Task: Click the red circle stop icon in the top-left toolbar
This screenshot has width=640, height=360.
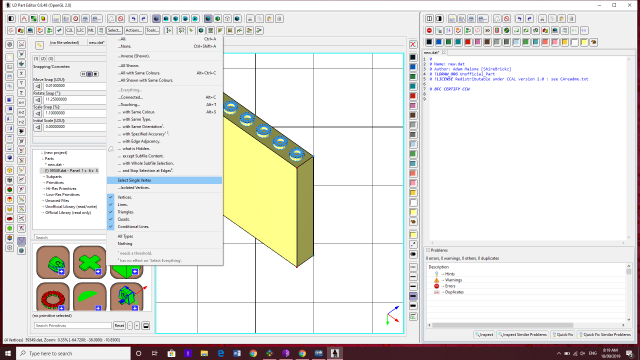Action: tap(76, 19)
